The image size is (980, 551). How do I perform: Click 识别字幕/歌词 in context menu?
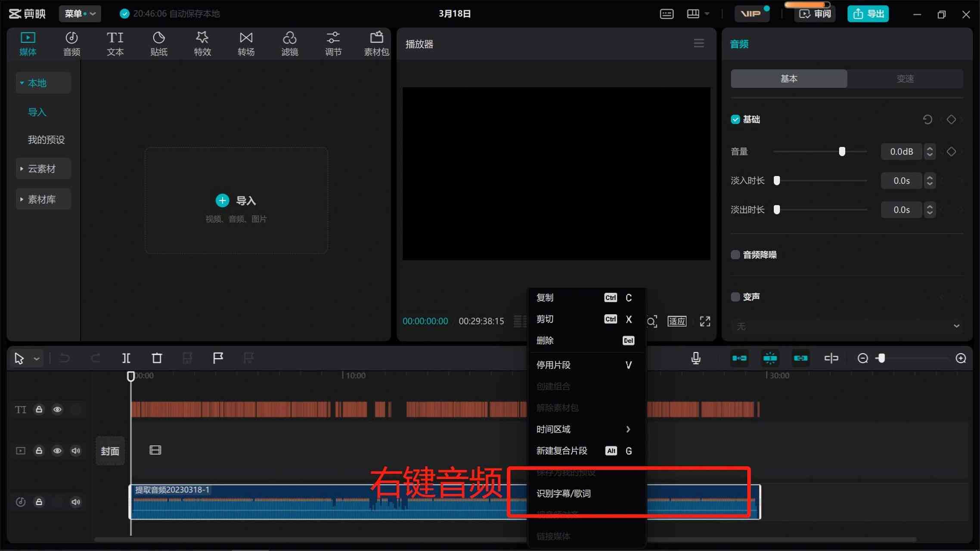point(563,493)
